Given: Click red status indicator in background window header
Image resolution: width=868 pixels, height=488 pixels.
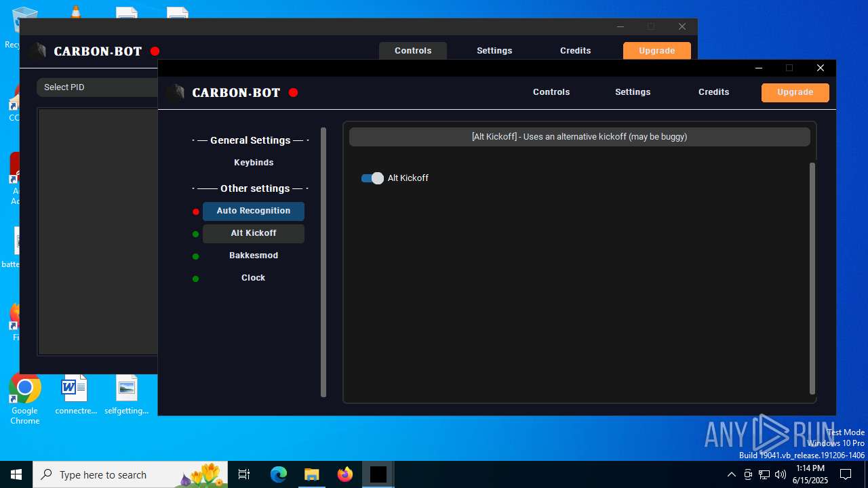Looking at the screenshot, I should pos(155,52).
